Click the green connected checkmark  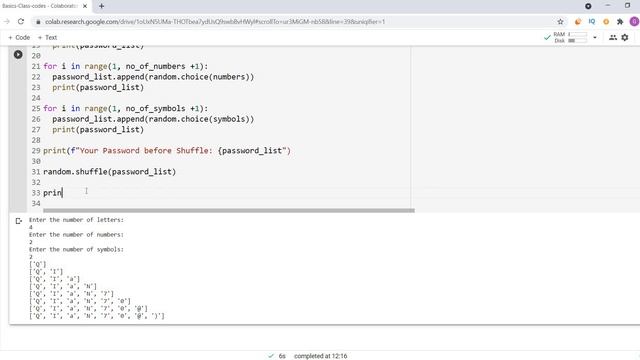pos(547,37)
